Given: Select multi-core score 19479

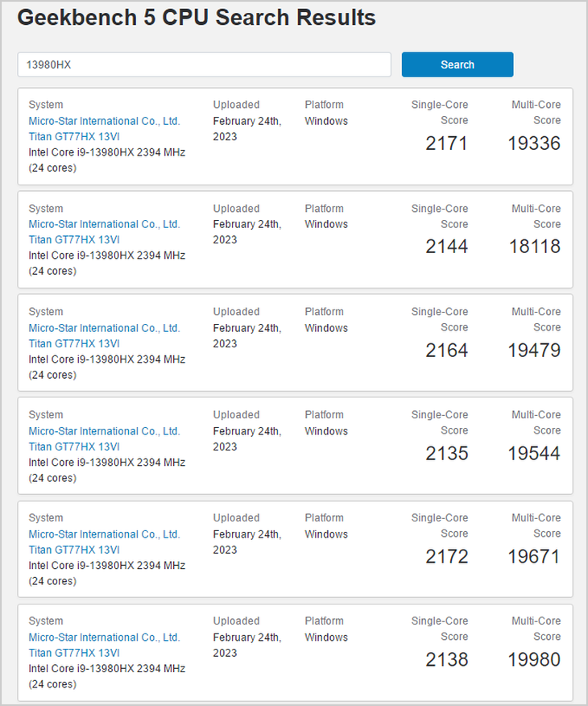Looking at the screenshot, I should click(534, 351).
